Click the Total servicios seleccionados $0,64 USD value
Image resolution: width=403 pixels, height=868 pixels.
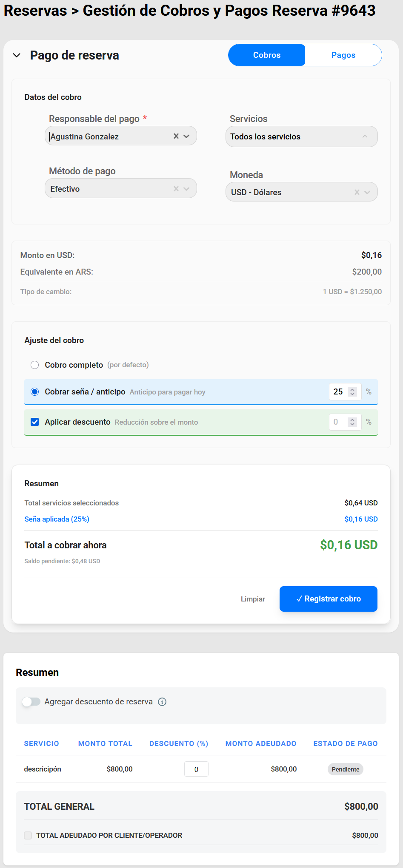click(361, 503)
